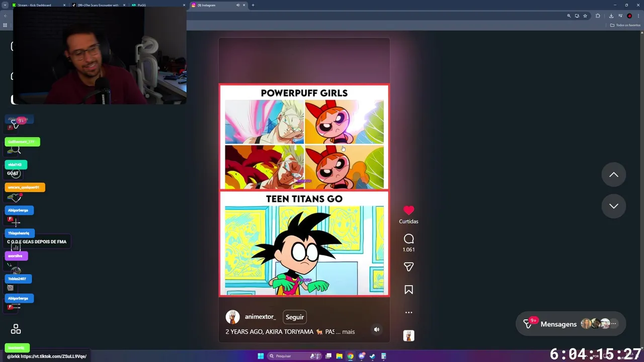Go to next reel with down arrow
The image size is (644, 362).
point(614,206)
